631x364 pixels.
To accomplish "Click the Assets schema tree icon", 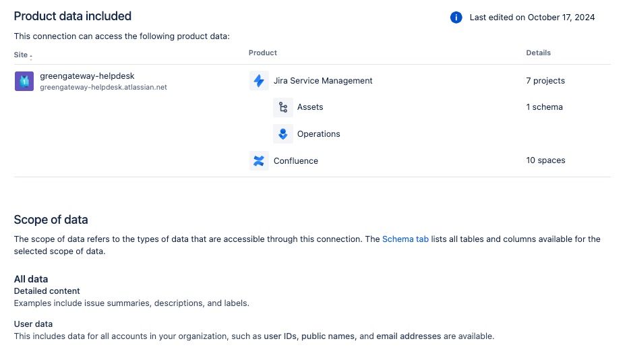I will coord(283,107).
